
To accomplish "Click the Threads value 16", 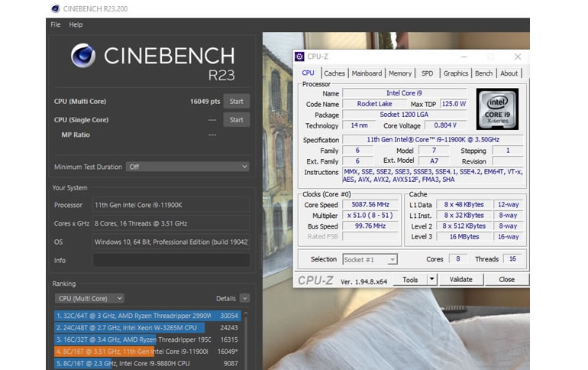I will point(512,258).
